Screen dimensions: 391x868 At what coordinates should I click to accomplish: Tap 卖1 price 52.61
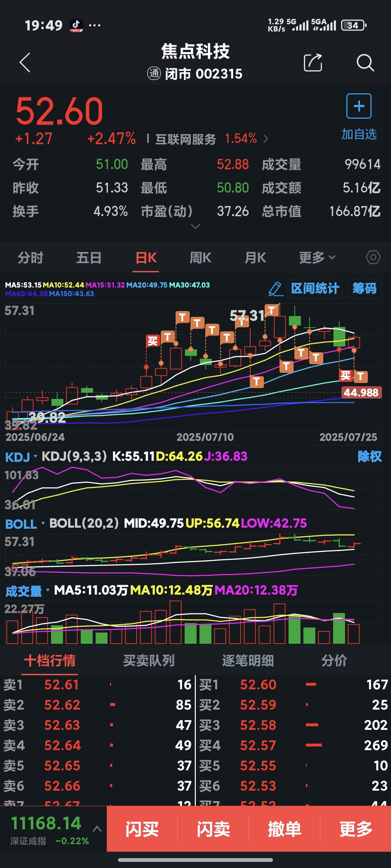pyautogui.click(x=62, y=685)
